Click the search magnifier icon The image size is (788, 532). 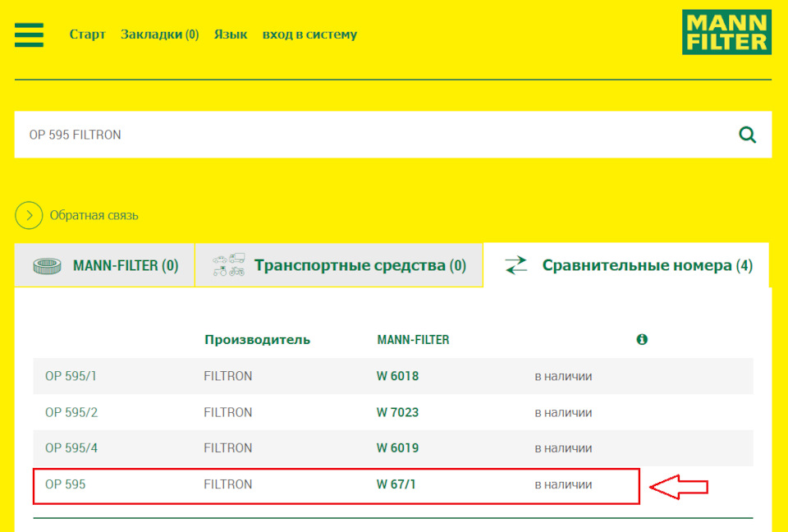point(747,134)
